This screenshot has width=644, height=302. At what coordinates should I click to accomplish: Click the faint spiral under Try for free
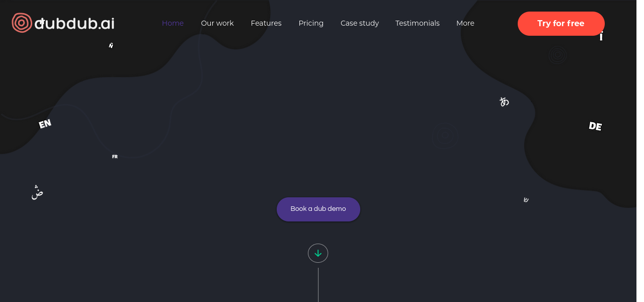(557, 55)
